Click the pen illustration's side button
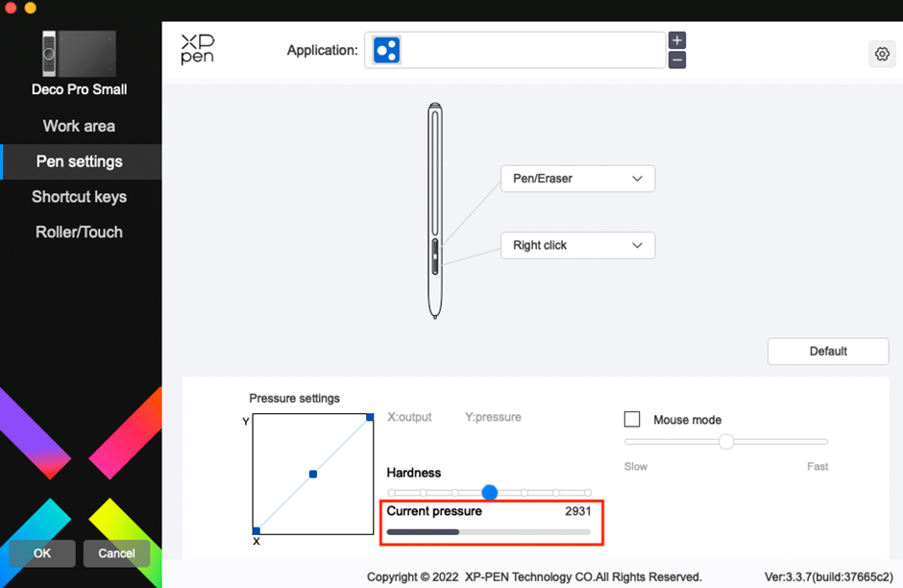Screen dimensions: 903x588 coord(435,257)
